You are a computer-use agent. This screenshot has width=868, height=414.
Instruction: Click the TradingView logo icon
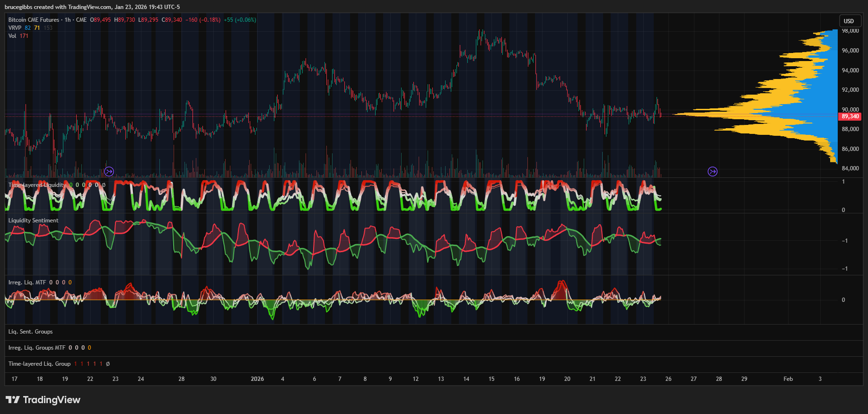[x=13, y=400]
